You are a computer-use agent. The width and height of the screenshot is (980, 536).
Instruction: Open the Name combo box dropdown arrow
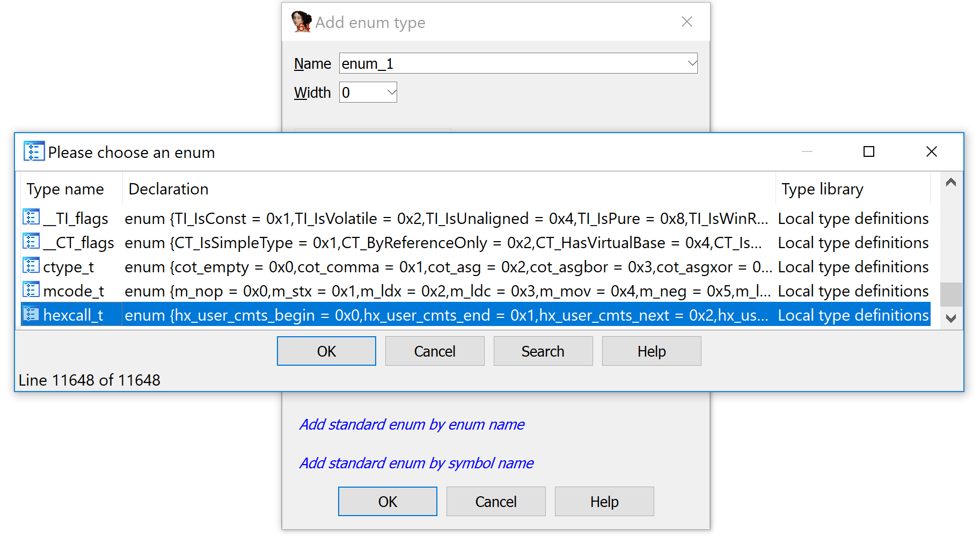click(692, 63)
